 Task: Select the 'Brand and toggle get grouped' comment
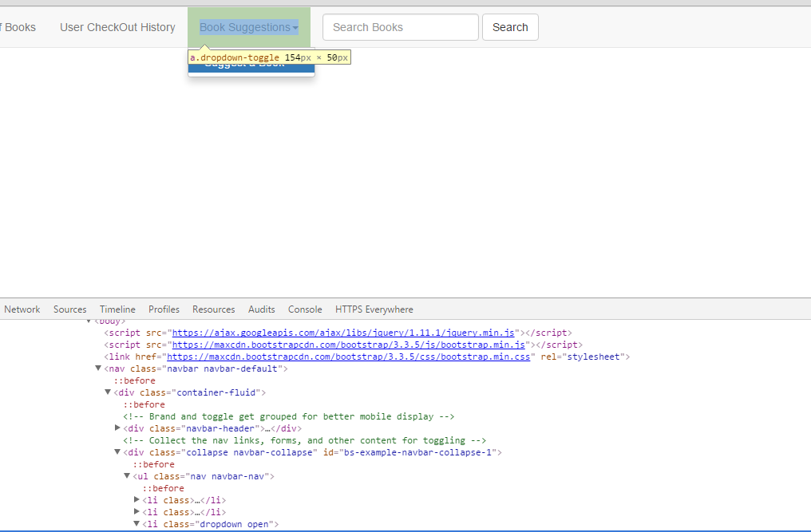(289, 416)
